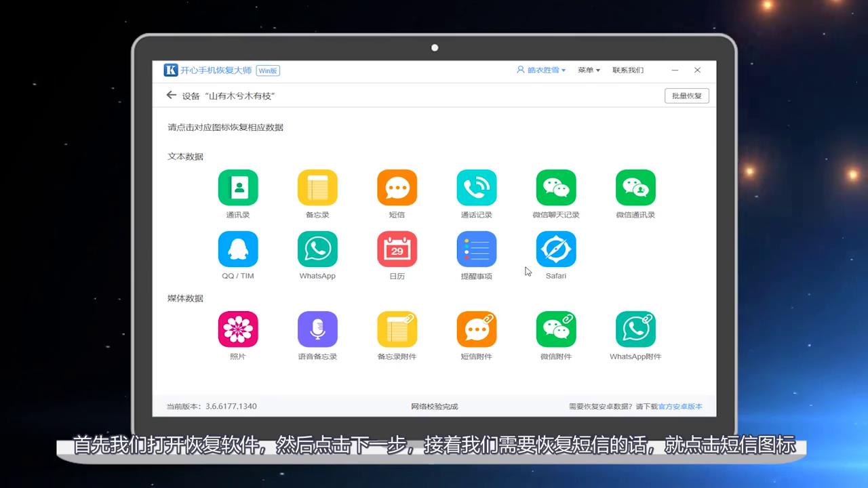Screen dimensions: 868x488
Task: Open the 官方安卓版本 download link
Action: [680, 407]
